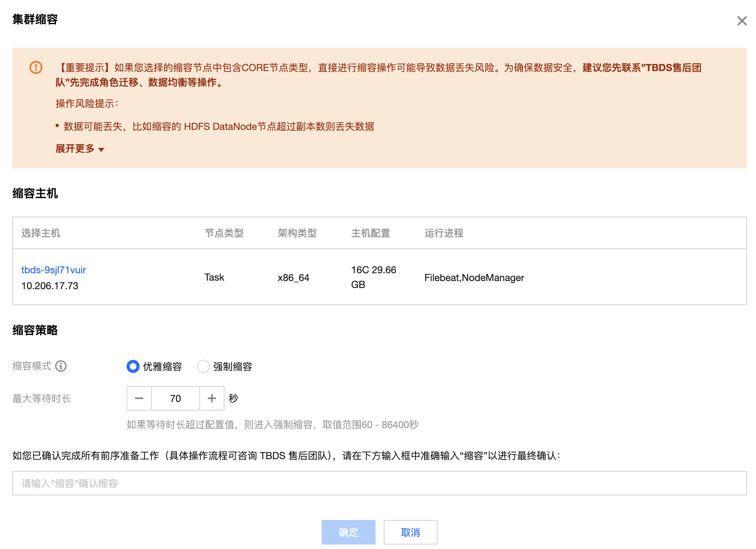Click the orange warning icon in alert

click(36, 67)
